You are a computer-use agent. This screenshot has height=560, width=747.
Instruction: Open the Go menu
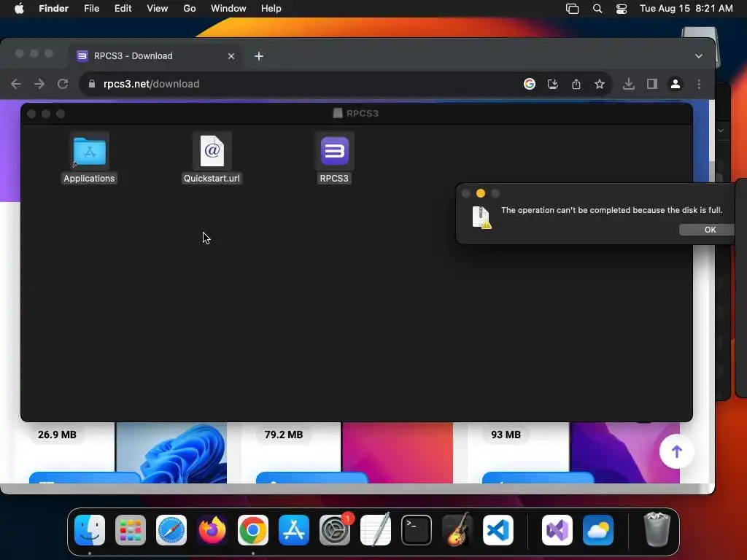(190, 9)
